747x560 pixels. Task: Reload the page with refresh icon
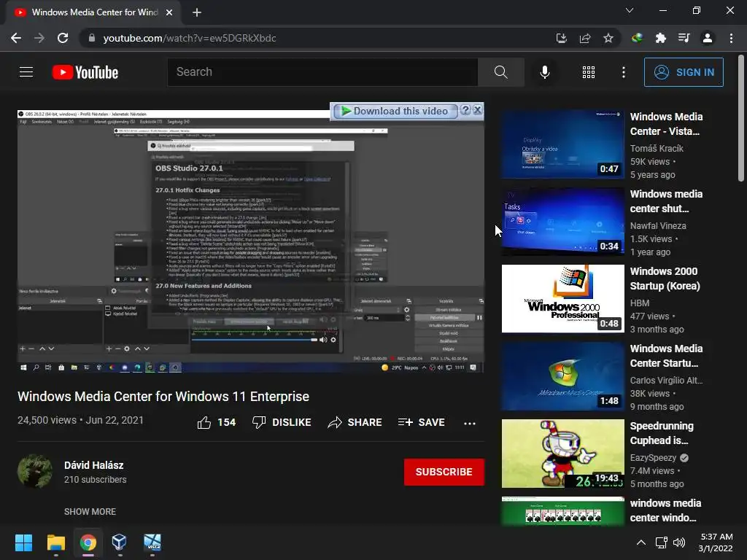tap(63, 38)
